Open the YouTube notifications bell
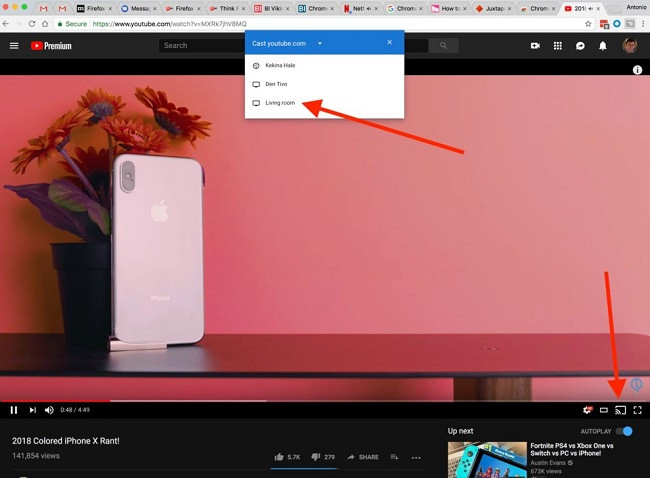This screenshot has height=478, width=650. click(603, 45)
